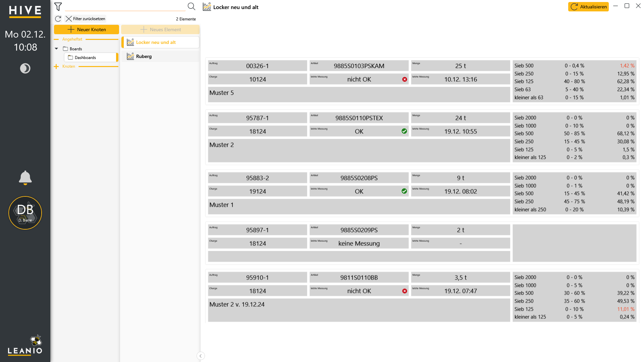Click green OK icon for 95883-2
Screen dimensions: 644x362
404,191
